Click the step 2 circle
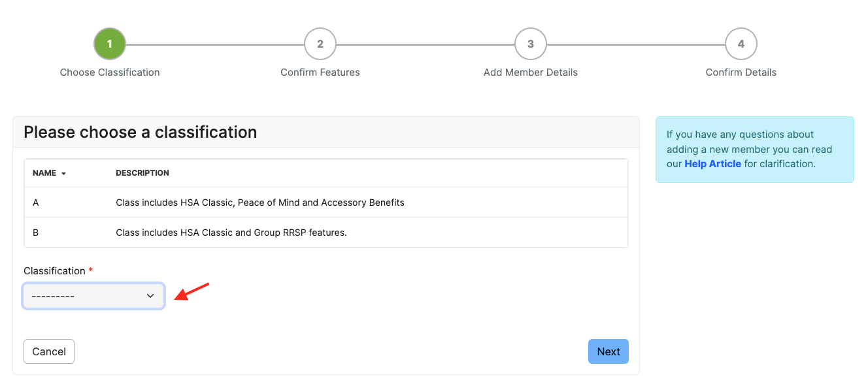 click(x=320, y=44)
